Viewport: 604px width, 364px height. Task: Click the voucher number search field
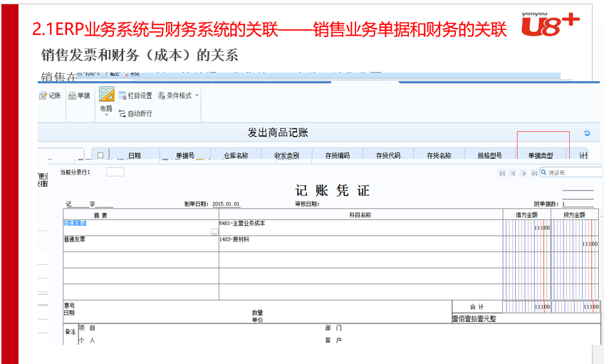click(573, 172)
